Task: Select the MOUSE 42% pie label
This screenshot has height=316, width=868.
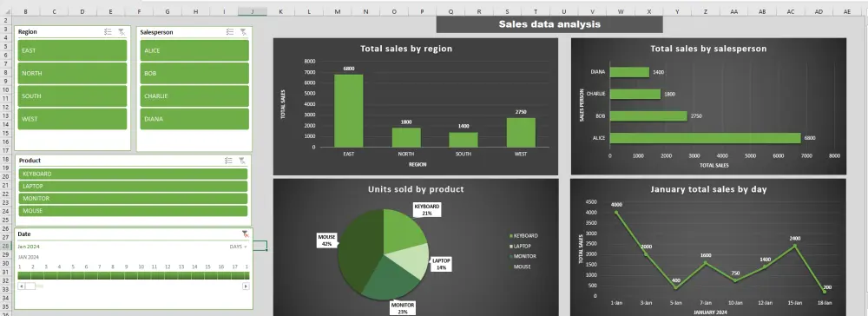Action: tap(326, 240)
